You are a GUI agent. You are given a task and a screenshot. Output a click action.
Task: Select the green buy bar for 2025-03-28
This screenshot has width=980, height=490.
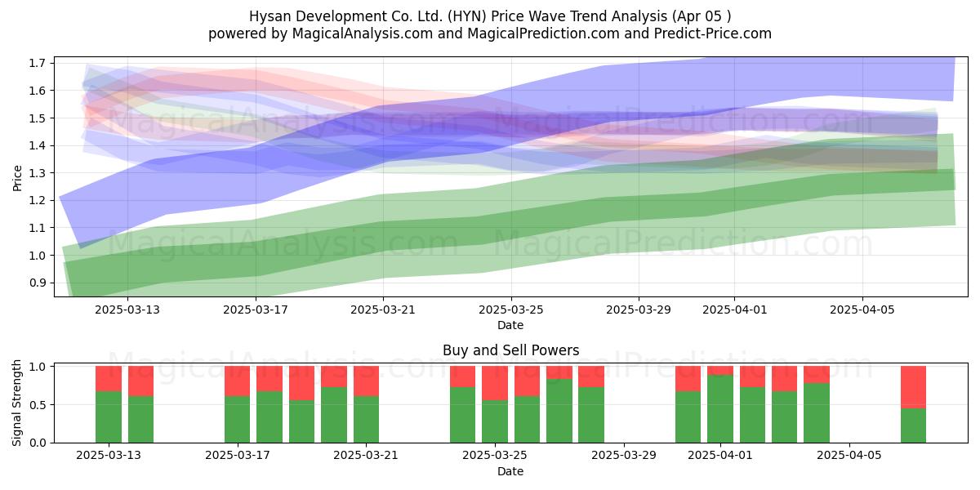(591, 415)
